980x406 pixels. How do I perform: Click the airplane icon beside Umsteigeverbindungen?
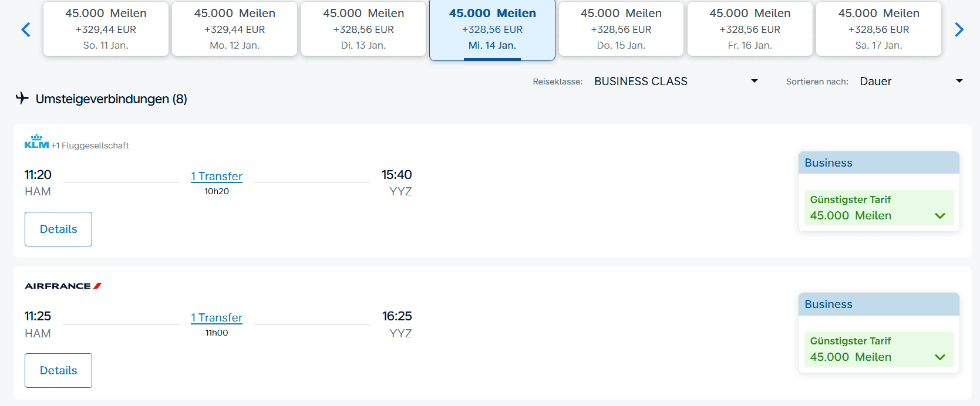(22, 98)
